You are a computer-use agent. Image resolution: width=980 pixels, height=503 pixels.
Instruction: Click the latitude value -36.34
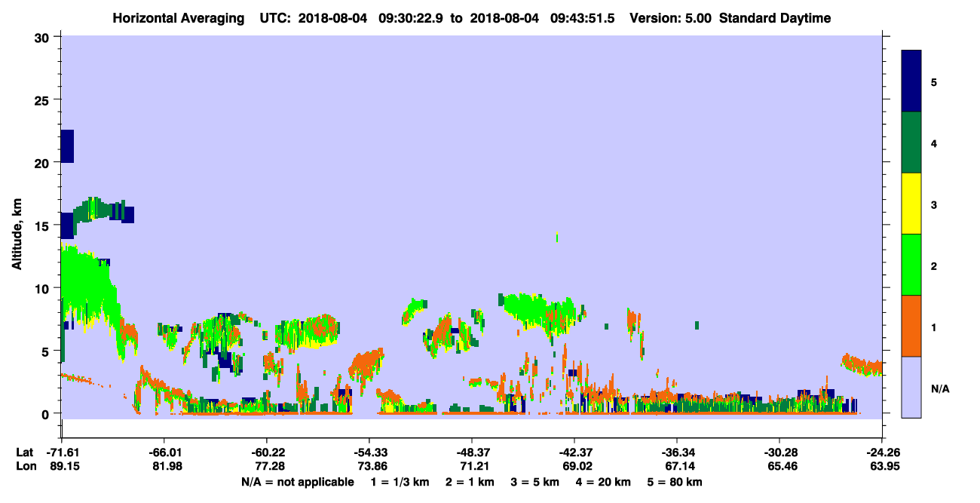point(677,452)
